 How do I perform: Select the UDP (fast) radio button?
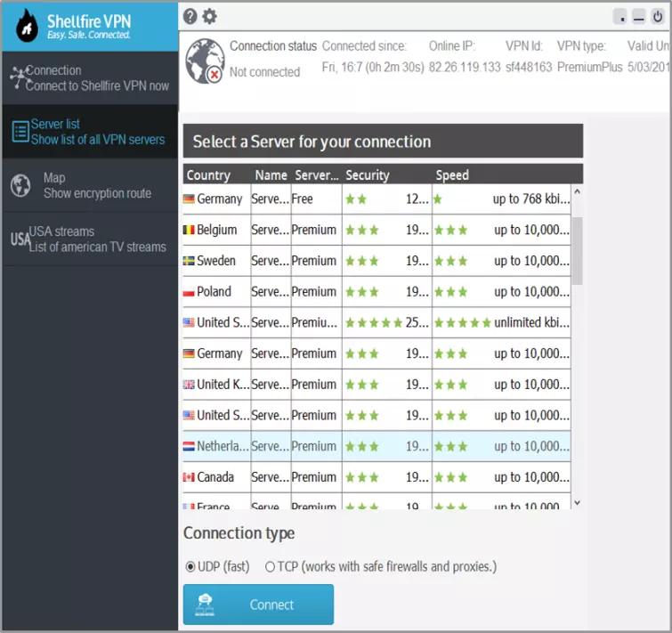click(190, 566)
